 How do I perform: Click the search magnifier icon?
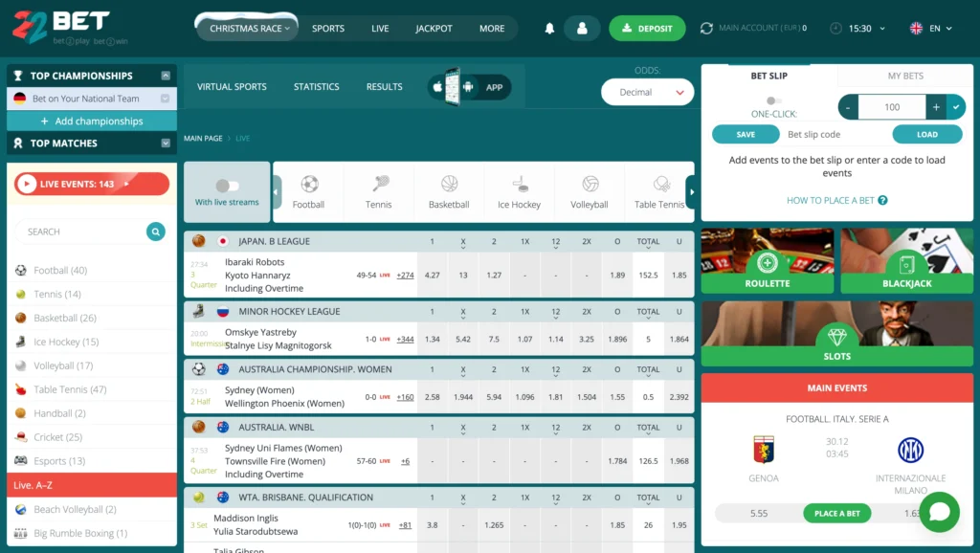click(x=156, y=232)
